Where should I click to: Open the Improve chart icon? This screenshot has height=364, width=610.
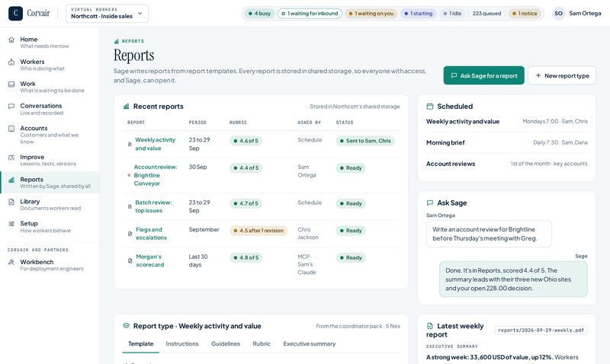click(x=11, y=158)
